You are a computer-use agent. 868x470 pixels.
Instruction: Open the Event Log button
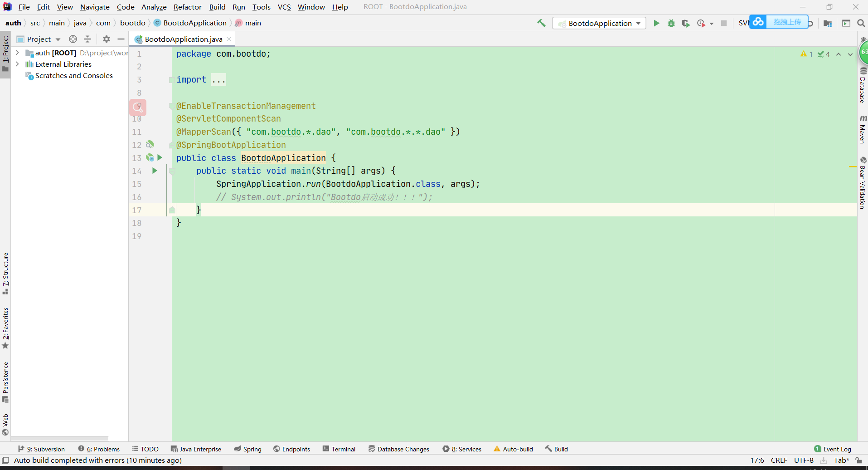pyautogui.click(x=833, y=449)
